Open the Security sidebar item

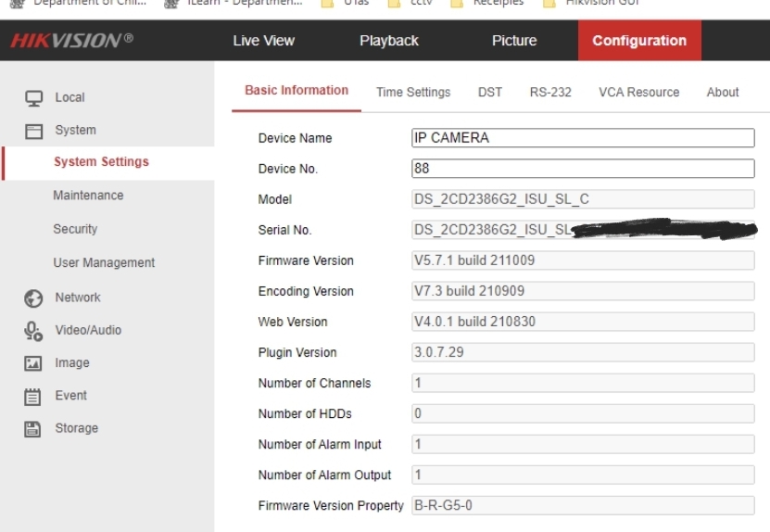(75, 229)
